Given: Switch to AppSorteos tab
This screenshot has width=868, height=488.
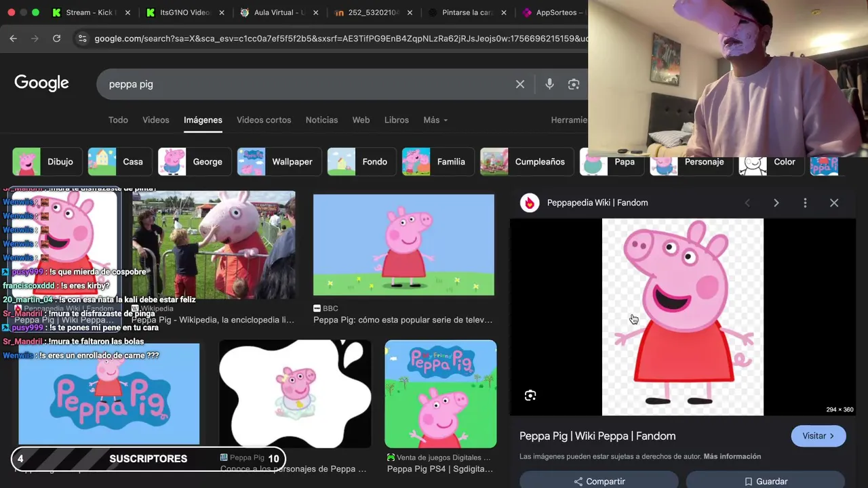Looking at the screenshot, I should (x=553, y=12).
